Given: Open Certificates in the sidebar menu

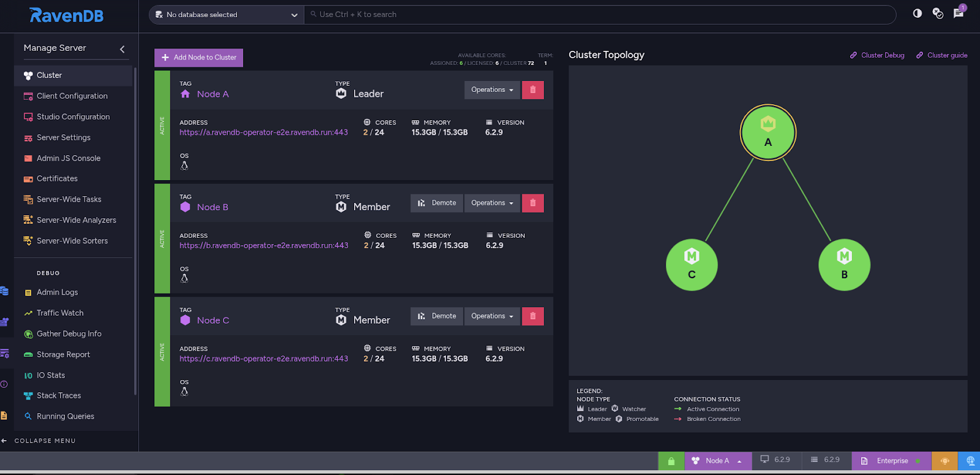Looking at the screenshot, I should point(57,179).
